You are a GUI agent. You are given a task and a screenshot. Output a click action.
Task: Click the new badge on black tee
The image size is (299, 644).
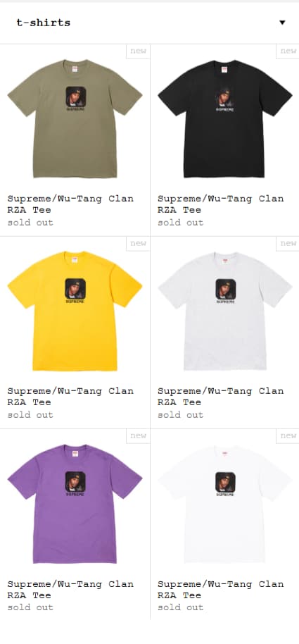point(288,51)
